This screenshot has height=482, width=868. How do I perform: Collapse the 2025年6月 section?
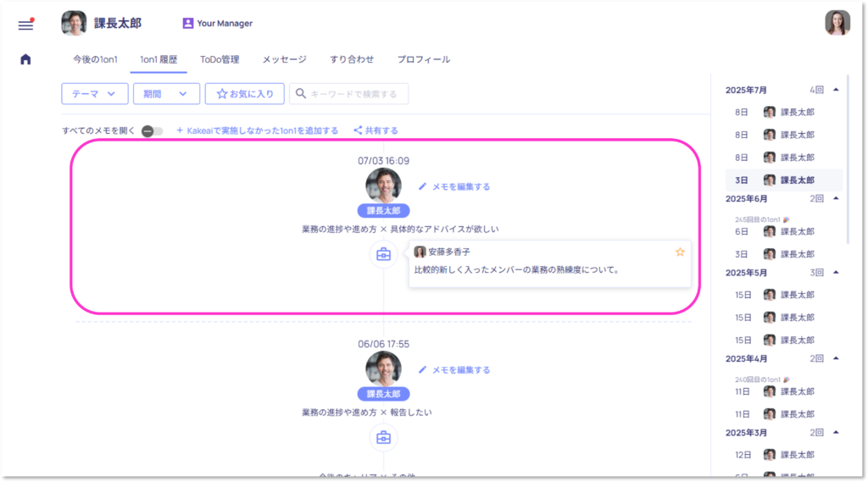836,198
